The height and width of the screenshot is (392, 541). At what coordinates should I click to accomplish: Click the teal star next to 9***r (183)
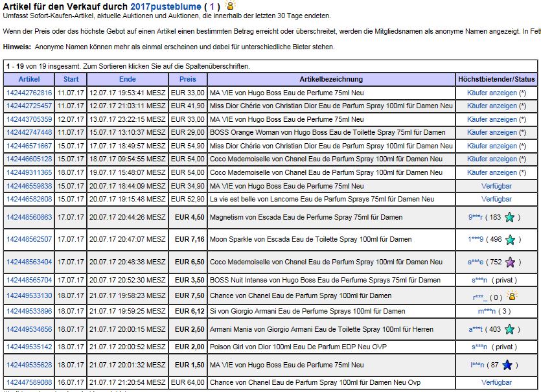coord(509,218)
